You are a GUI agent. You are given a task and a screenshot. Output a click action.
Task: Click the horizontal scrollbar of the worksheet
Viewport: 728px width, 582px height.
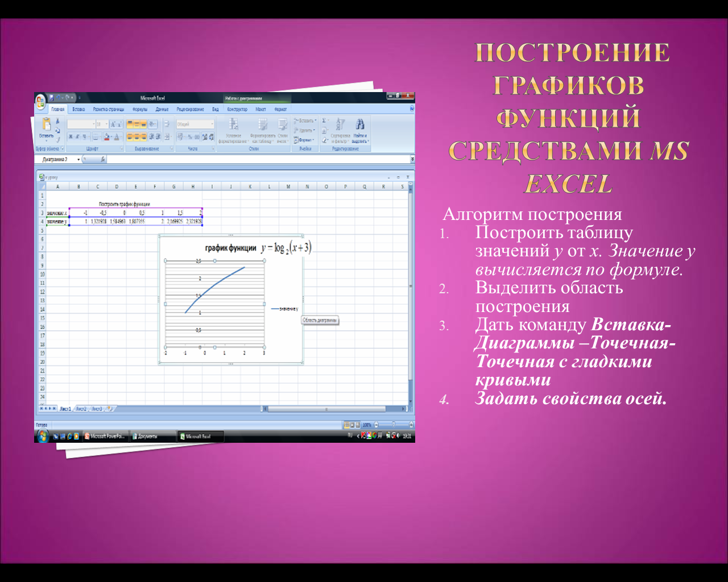click(334, 409)
